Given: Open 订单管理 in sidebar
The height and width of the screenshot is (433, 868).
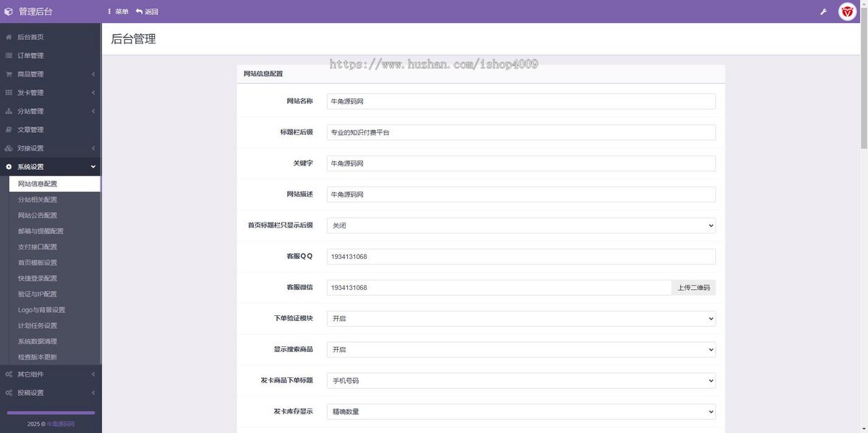Looking at the screenshot, I should (51, 56).
